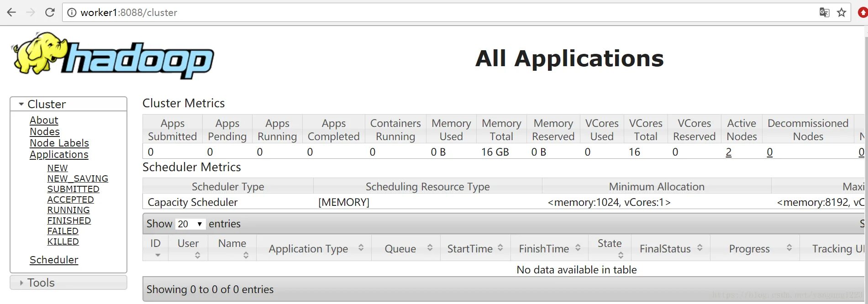Collapse the Cluster sidebar section
868x304 pixels.
click(21, 104)
